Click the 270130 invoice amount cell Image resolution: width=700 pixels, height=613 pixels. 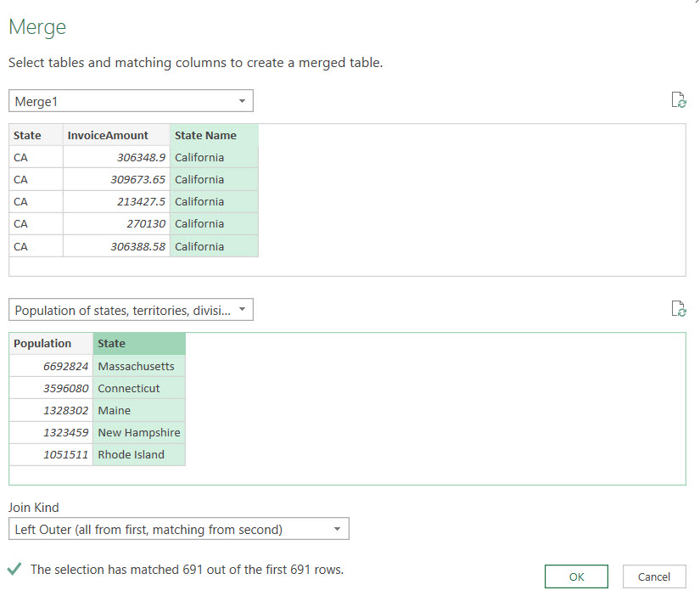pos(115,223)
